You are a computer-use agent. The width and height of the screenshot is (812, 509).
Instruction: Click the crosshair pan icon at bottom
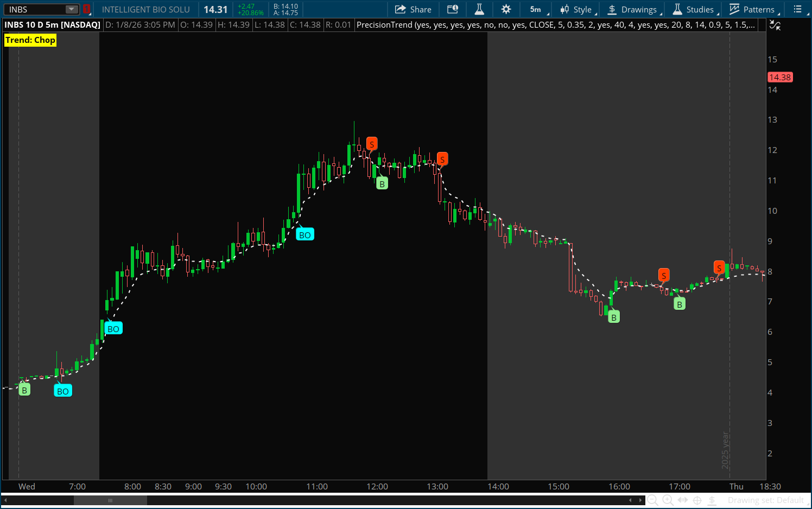click(x=697, y=500)
